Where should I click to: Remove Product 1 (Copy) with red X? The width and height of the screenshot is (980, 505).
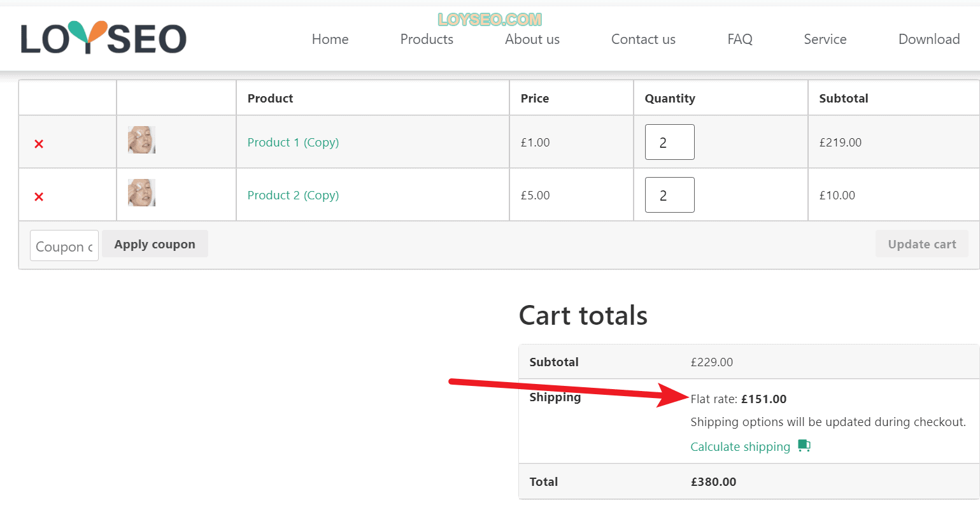(x=39, y=144)
